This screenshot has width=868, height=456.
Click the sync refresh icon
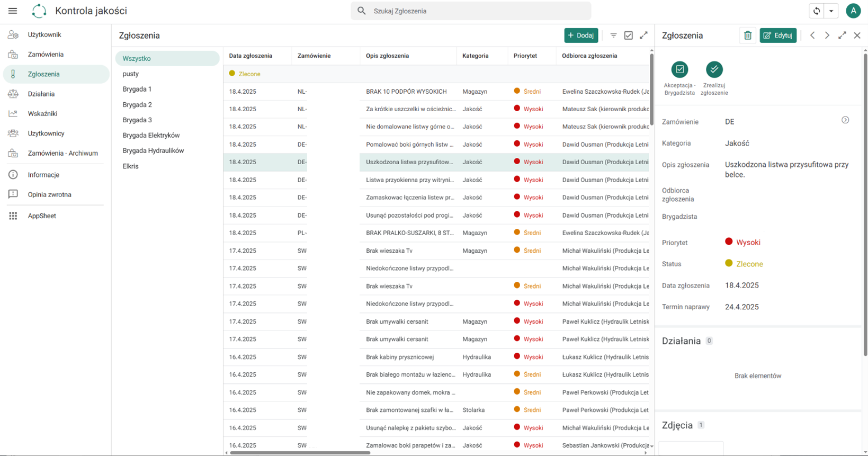tap(817, 11)
